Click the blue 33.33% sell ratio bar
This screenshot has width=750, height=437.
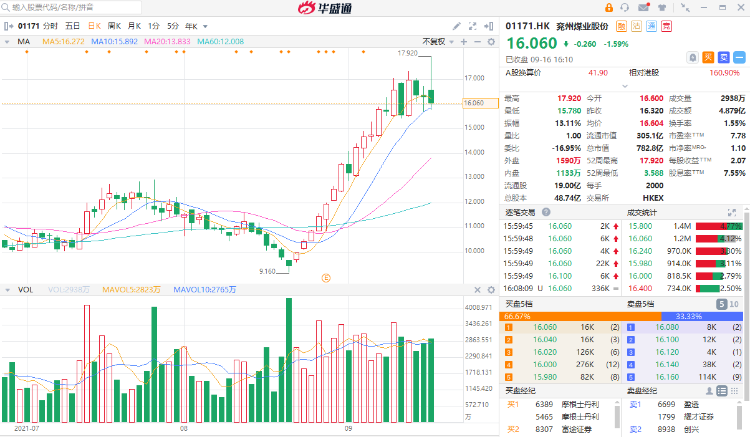702,317
